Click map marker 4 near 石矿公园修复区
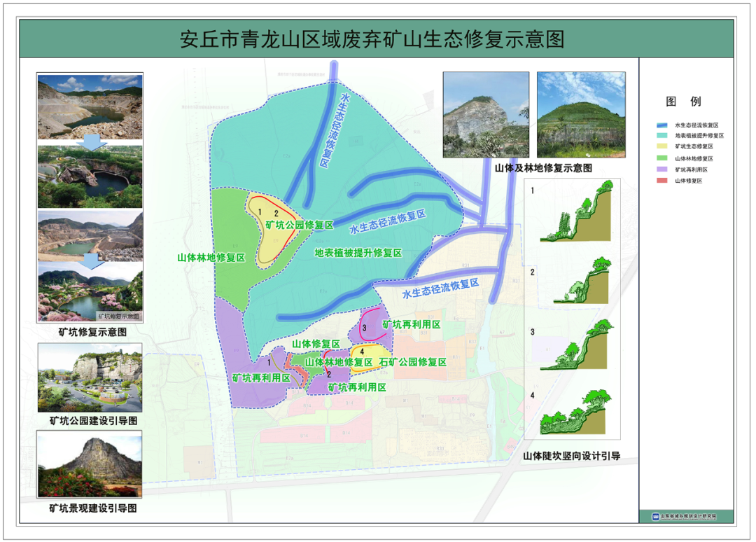This screenshot has height=542, width=756. pyautogui.click(x=362, y=351)
